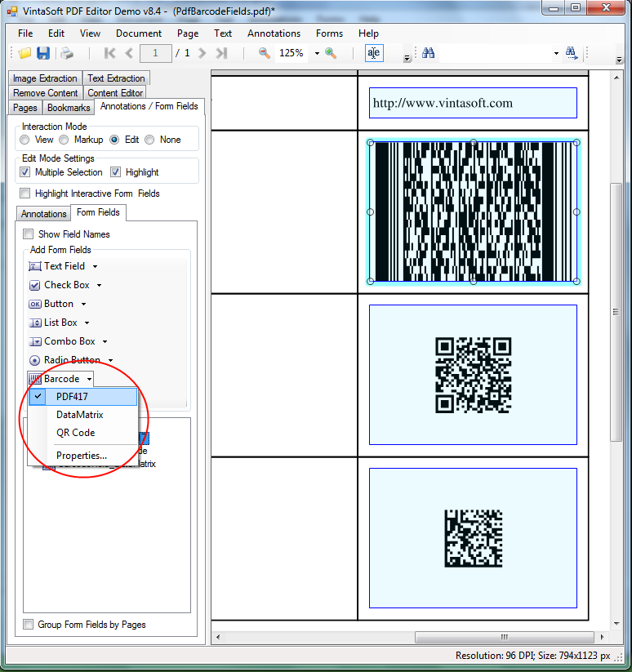Screen dimensions: 632x672
Task: Click the Check Box form field icon
Action: pyautogui.click(x=35, y=285)
